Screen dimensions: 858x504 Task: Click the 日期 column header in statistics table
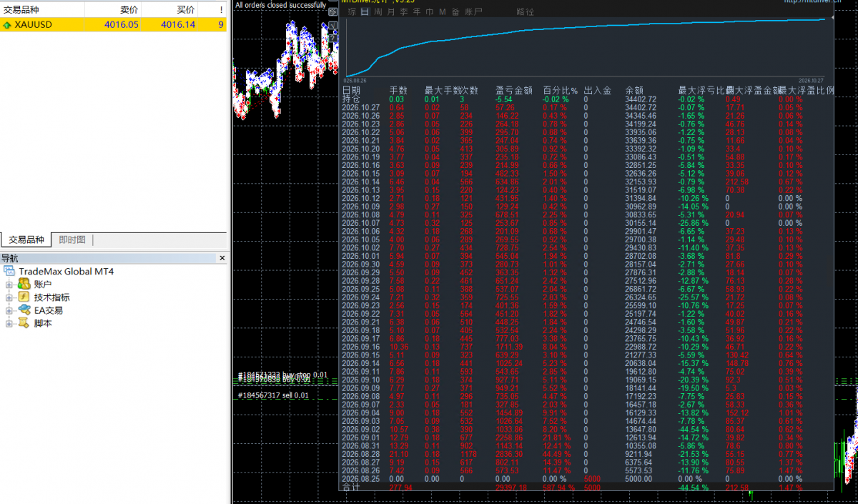(351, 90)
